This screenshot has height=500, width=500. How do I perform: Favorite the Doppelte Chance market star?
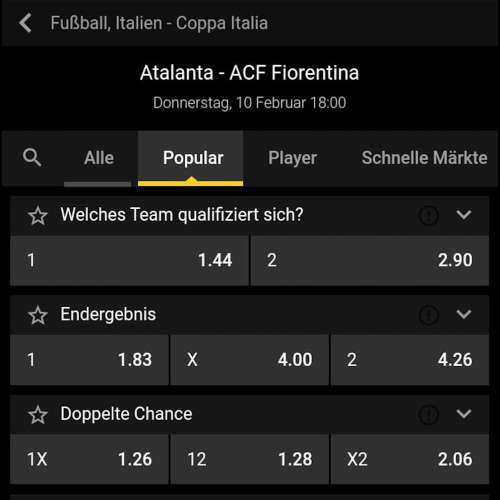tap(38, 414)
